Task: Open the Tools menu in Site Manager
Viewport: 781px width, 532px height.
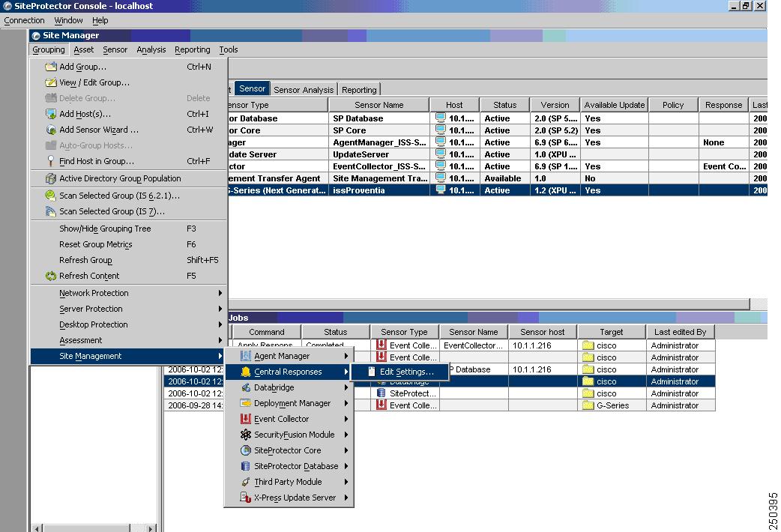Action: click(x=229, y=49)
